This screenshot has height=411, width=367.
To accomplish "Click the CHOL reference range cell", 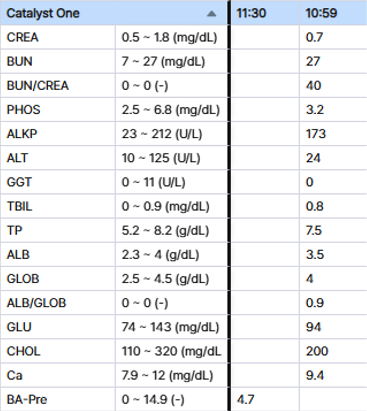I will 171,351.
